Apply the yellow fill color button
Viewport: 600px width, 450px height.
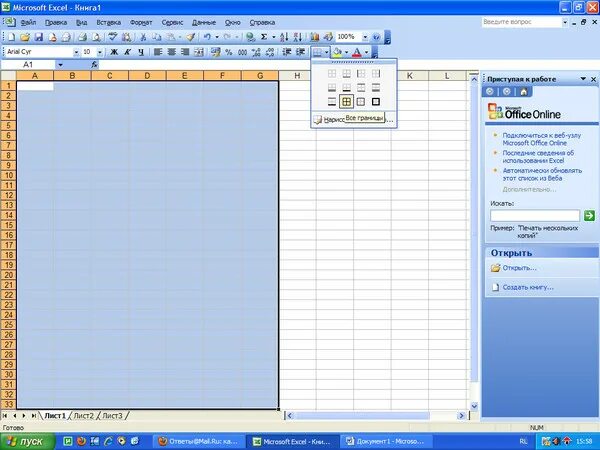pos(338,52)
